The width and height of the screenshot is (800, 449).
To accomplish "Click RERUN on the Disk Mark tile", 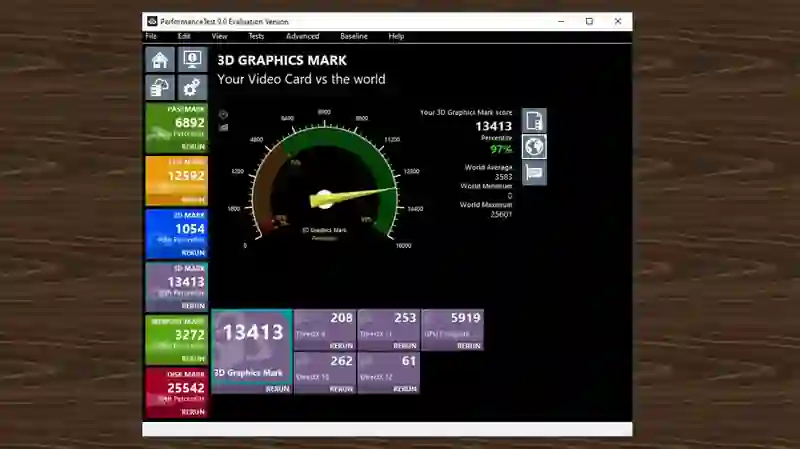I will click(193, 412).
